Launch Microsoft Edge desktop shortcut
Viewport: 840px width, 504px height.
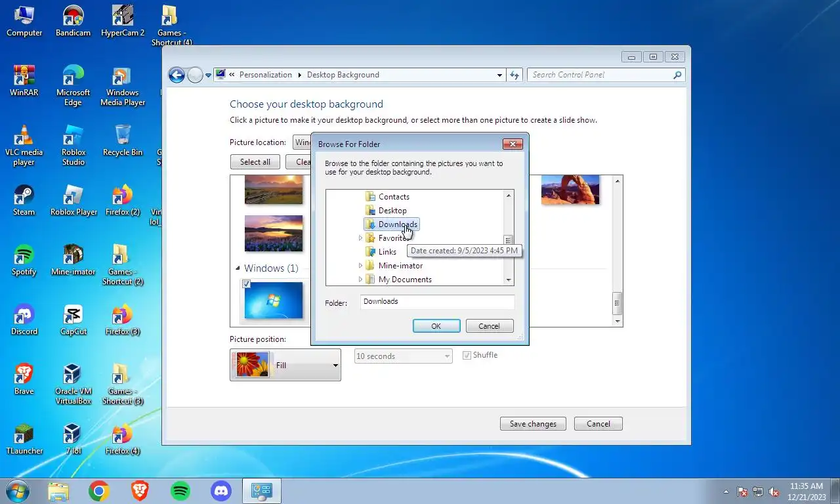(x=73, y=85)
